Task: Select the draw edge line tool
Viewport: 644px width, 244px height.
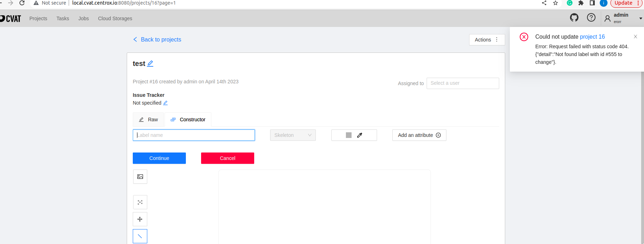Action: 140,236
